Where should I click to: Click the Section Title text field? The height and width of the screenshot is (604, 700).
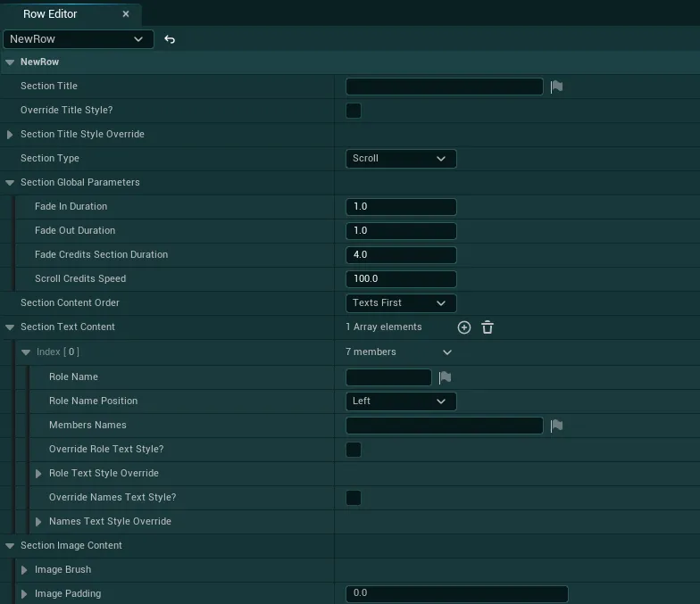tap(445, 87)
